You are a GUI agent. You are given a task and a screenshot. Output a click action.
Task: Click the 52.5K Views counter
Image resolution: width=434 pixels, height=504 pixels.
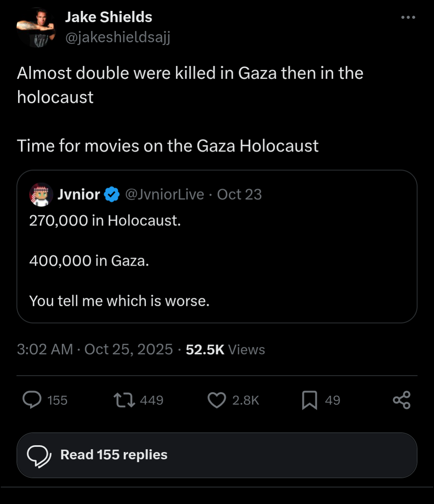225,349
